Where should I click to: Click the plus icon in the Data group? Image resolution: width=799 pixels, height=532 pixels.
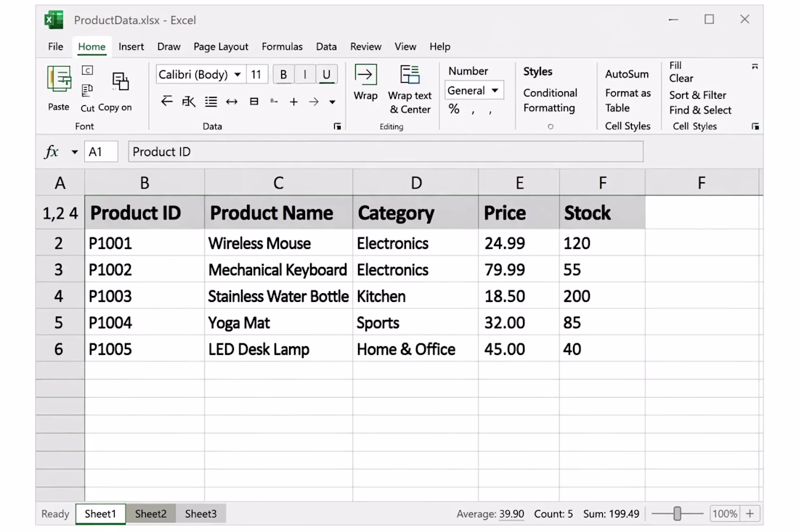click(293, 102)
